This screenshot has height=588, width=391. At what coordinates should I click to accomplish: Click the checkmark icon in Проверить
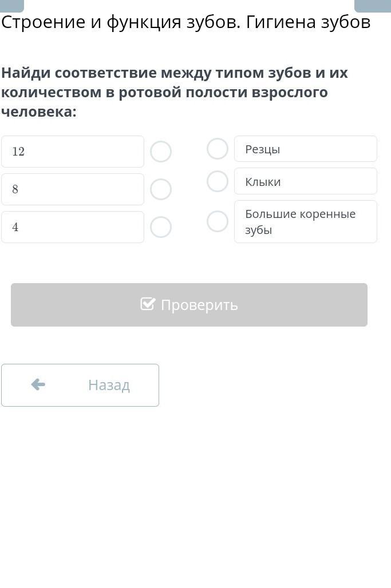pos(148,304)
